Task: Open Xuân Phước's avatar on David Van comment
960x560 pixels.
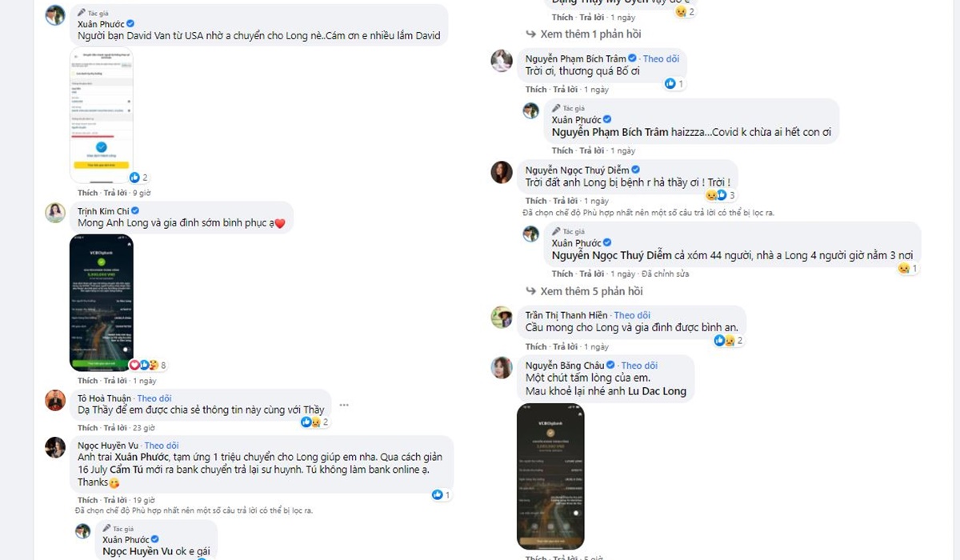Action: (x=55, y=15)
